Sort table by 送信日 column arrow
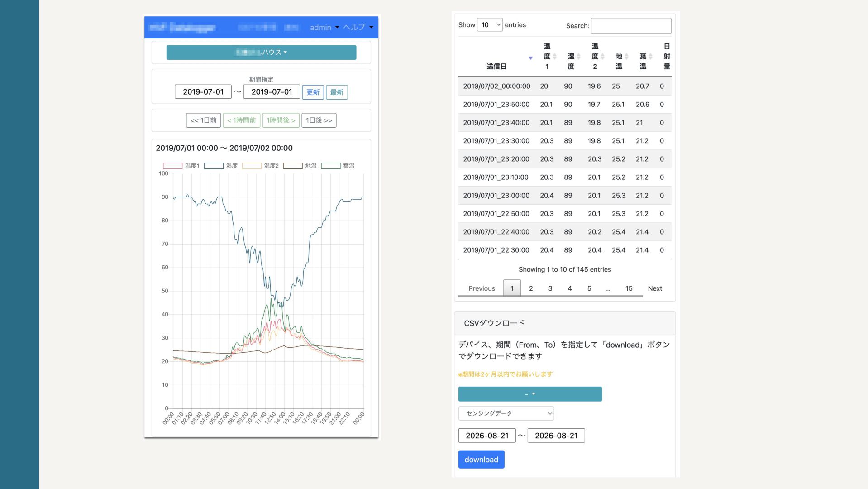The width and height of the screenshot is (868, 489). point(530,58)
